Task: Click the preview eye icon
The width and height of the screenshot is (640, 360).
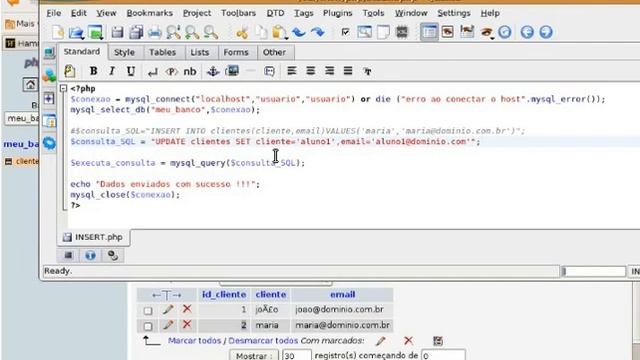Action: (x=486, y=32)
